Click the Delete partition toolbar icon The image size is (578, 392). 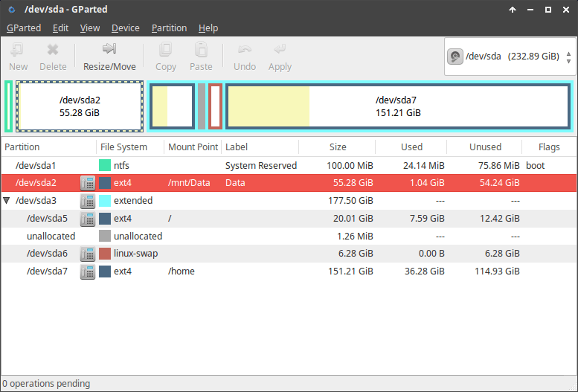pos(53,49)
